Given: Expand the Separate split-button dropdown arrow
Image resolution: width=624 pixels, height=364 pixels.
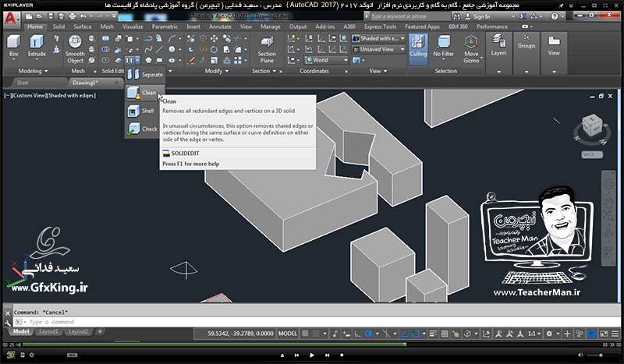Looking at the screenshot, I should (137, 61).
